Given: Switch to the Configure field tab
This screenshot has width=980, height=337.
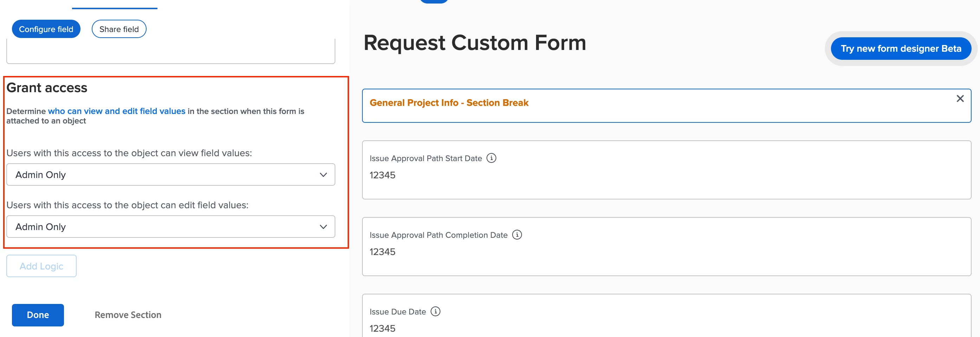Looking at the screenshot, I should coord(46,29).
